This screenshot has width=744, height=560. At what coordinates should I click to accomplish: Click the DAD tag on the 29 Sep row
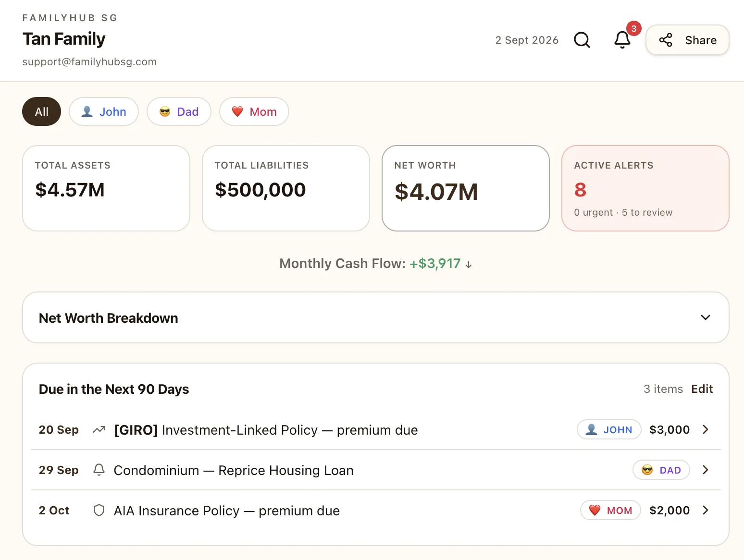[x=661, y=470]
